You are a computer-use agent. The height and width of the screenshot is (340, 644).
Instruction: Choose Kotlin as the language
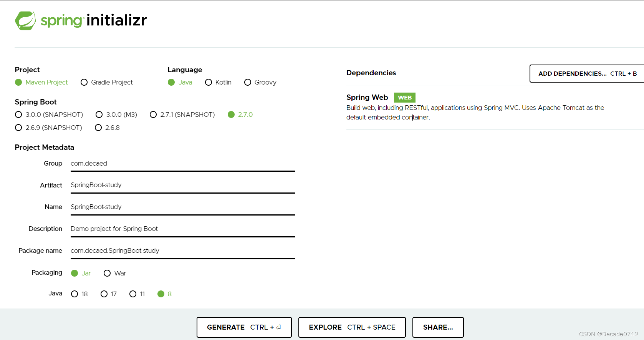[218, 82]
